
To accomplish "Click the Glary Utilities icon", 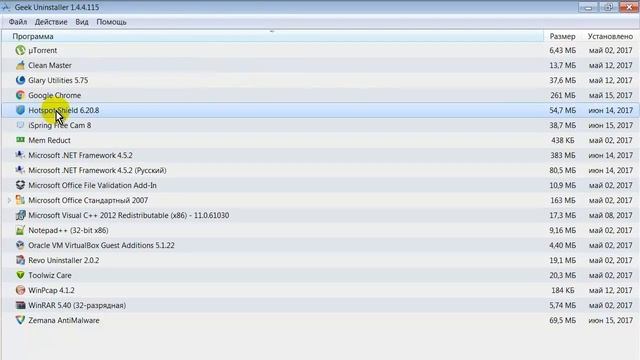I will [20, 80].
